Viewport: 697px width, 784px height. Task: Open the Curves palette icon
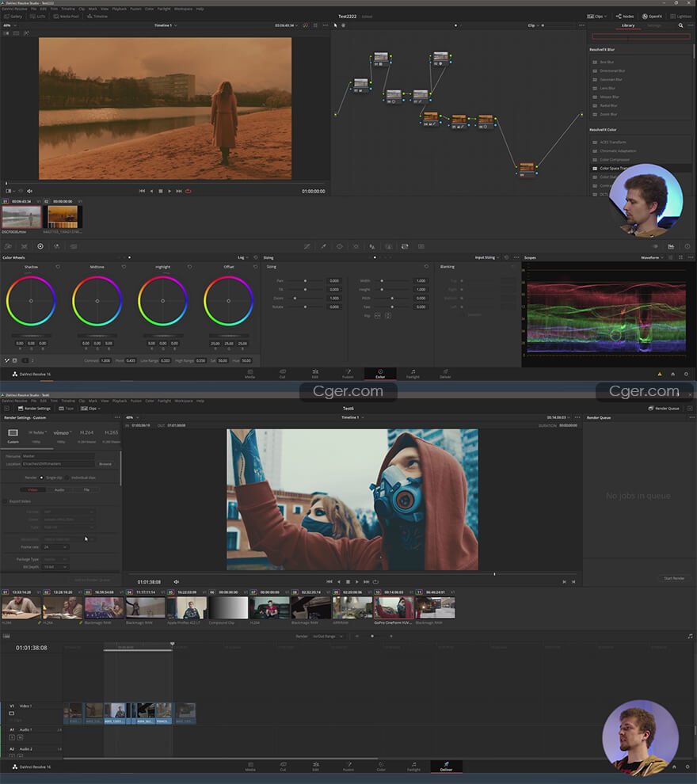click(307, 246)
